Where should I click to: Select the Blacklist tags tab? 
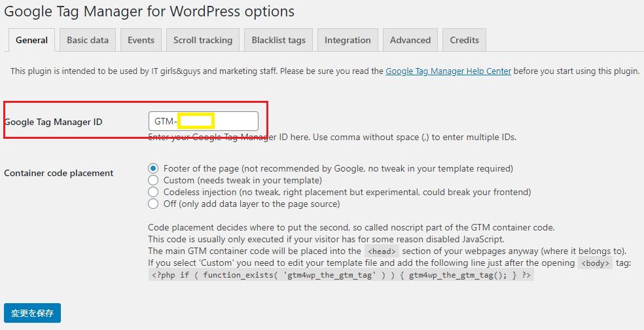click(x=278, y=40)
